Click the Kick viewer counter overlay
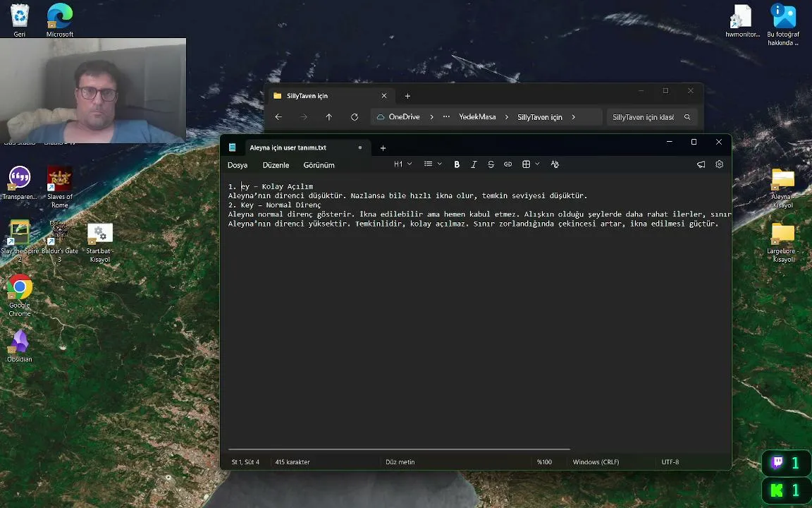Viewport: 812px width, 508px height. click(786, 490)
